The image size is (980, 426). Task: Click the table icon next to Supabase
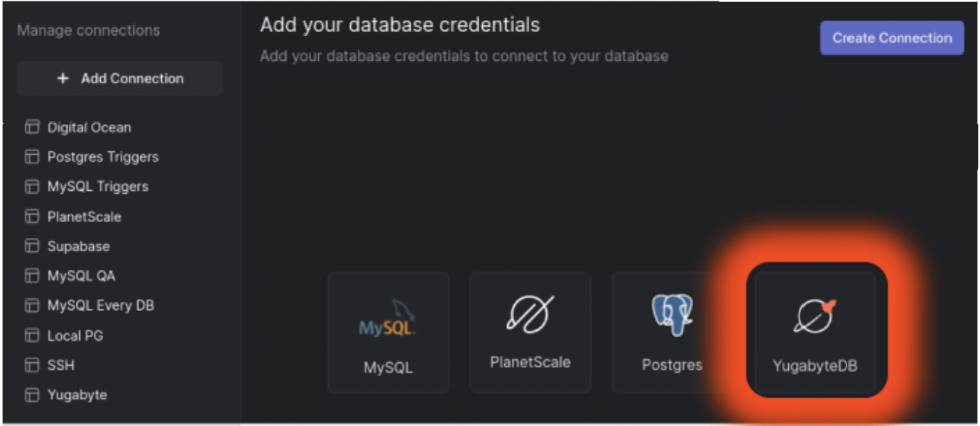(32, 246)
